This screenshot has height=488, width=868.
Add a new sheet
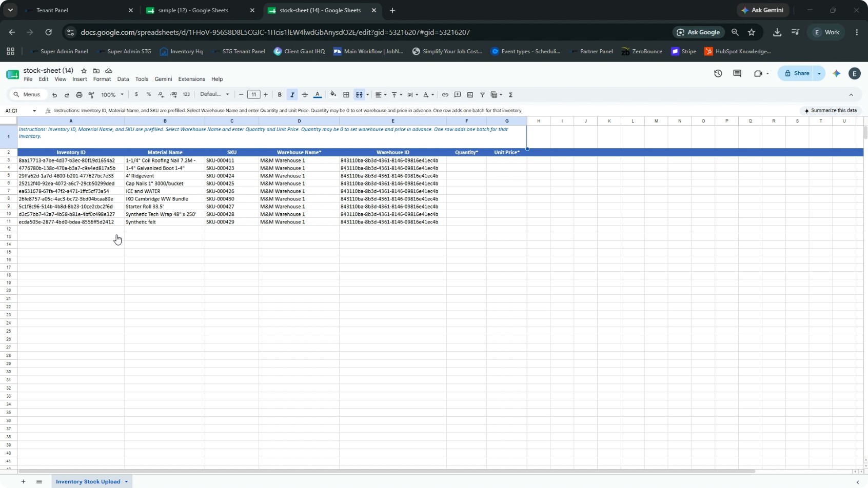[23, 481]
